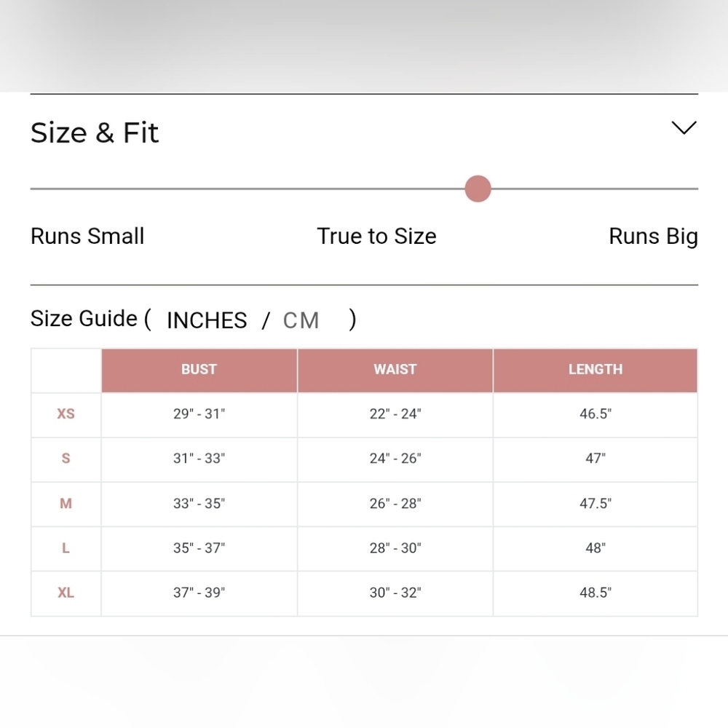728x728 pixels.
Task: Switch size guide to CM
Action: (x=301, y=320)
